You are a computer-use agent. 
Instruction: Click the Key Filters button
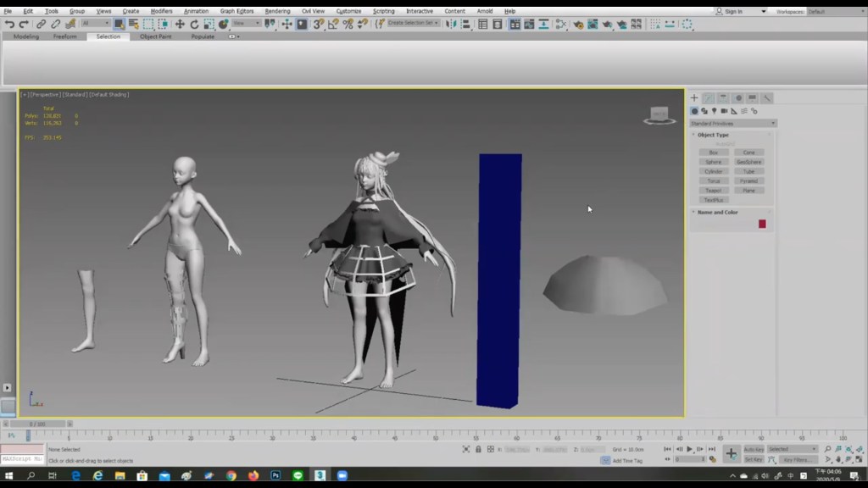[795, 459]
